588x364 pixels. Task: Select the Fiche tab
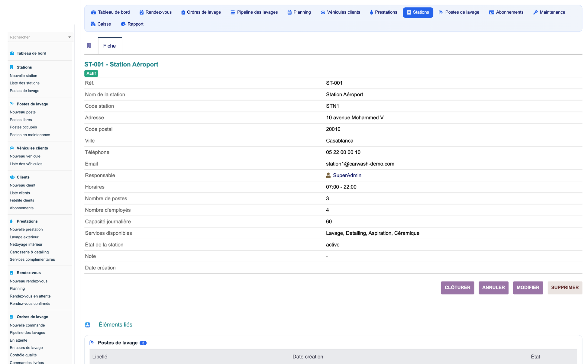tap(109, 46)
